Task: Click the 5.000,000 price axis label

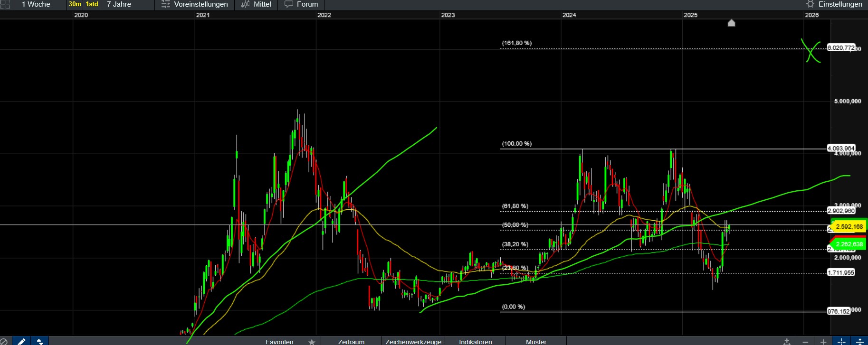Action: (x=848, y=101)
